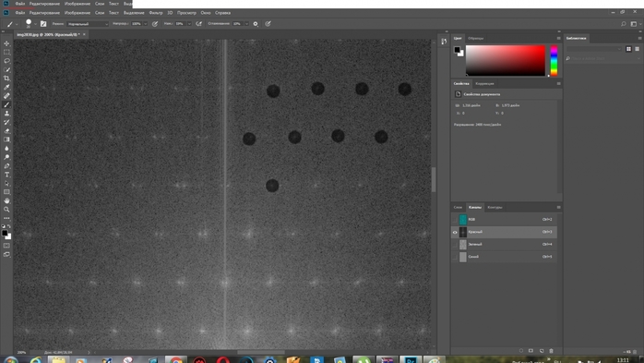Pick a hue on the rainbow slider
The image size is (644, 363).
pyautogui.click(x=554, y=61)
